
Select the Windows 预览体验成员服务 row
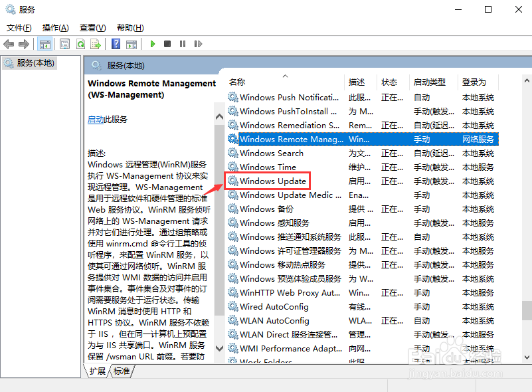(x=363, y=278)
